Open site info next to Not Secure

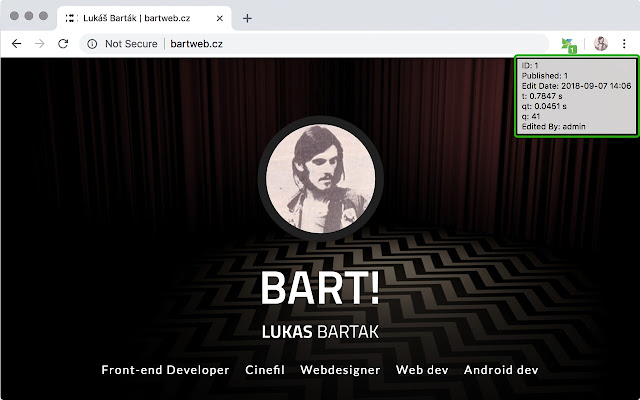point(92,44)
